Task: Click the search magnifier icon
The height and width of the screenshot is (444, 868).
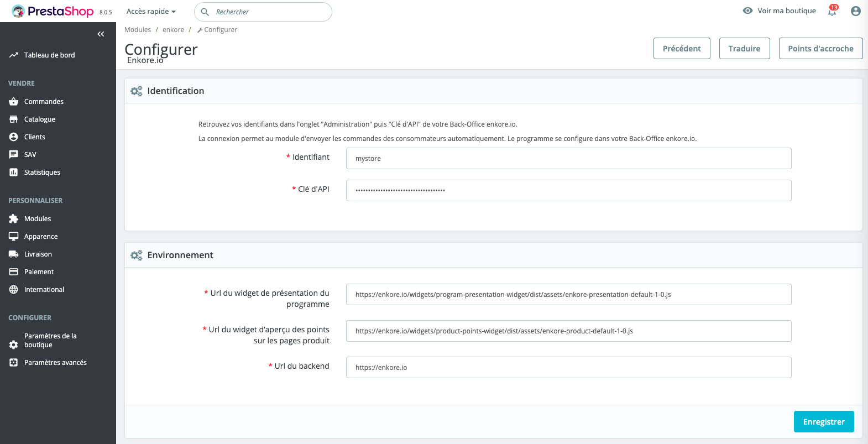Action: point(205,12)
